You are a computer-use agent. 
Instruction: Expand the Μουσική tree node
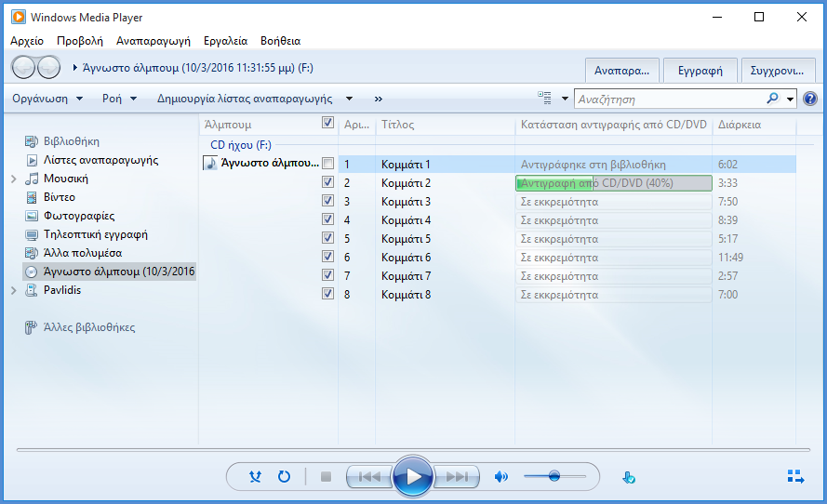[x=14, y=179]
